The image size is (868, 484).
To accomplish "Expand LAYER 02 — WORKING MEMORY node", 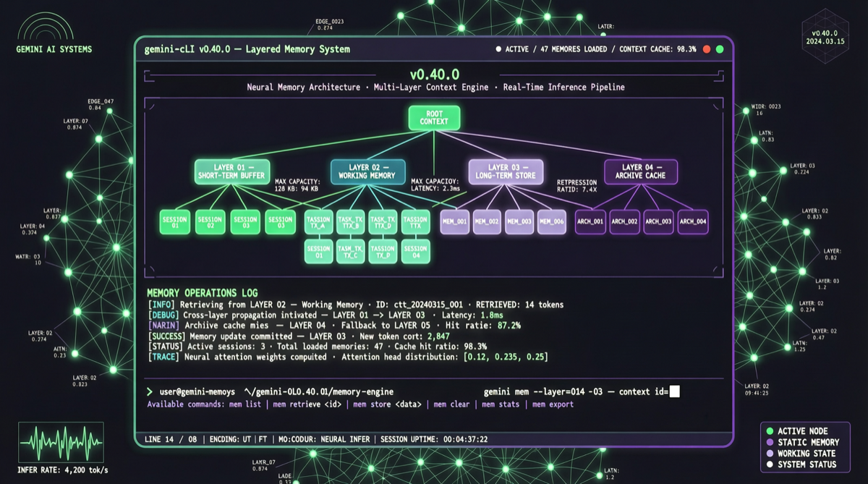I will pos(367,171).
